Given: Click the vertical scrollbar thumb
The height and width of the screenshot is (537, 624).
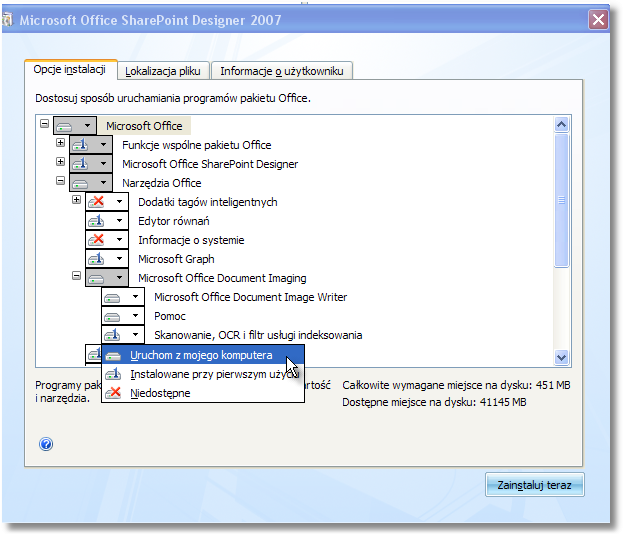Looking at the screenshot, I should coord(562,201).
